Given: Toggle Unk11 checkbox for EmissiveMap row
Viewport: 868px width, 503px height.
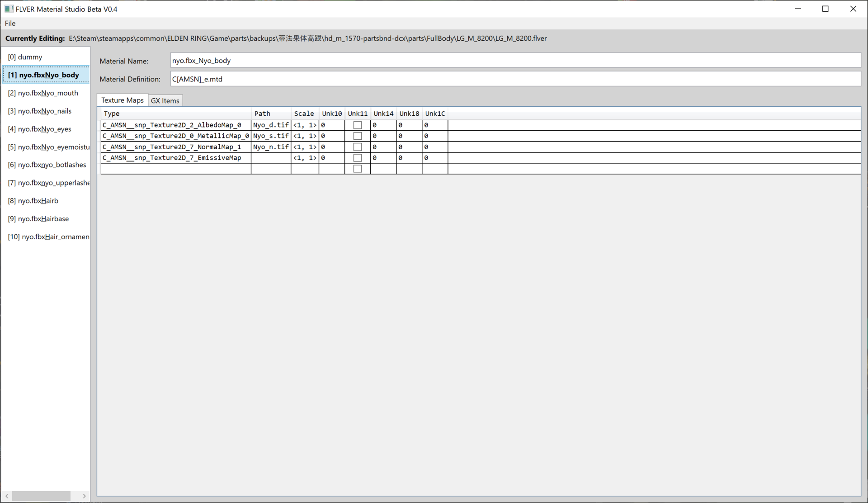Looking at the screenshot, I should click(358, 158).
